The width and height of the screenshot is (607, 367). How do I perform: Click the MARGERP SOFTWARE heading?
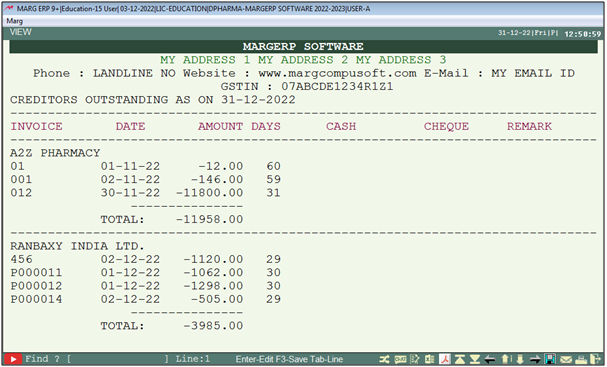tap(303, 46)
